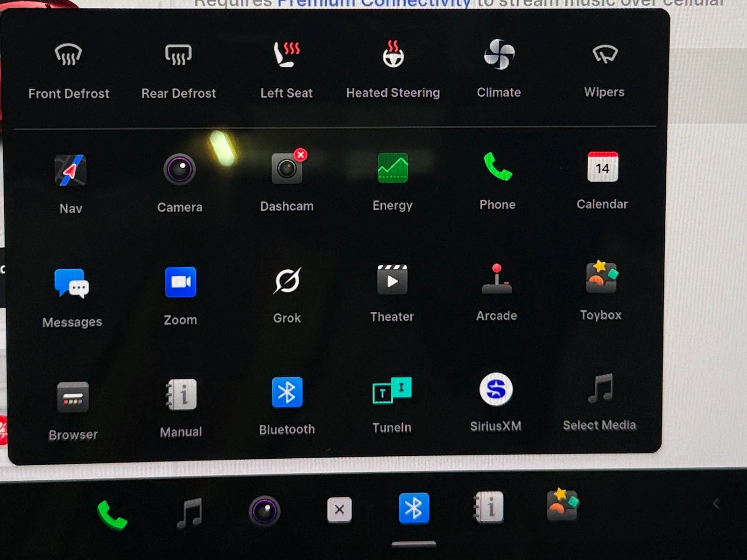This screenshot has height=560, width=747.
Task: Toggle Front Defrost
Action: [x=69, y=56]
